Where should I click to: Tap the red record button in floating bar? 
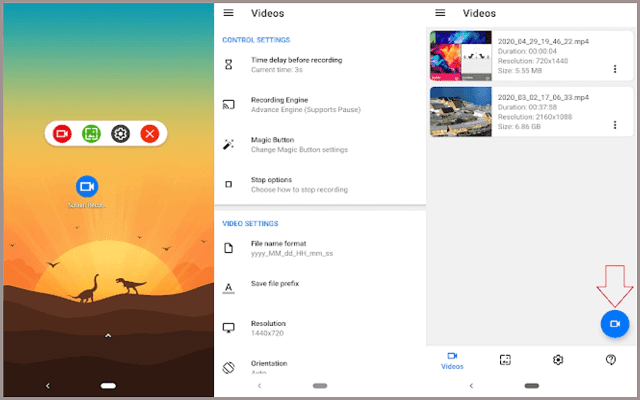tap(62, 134)
